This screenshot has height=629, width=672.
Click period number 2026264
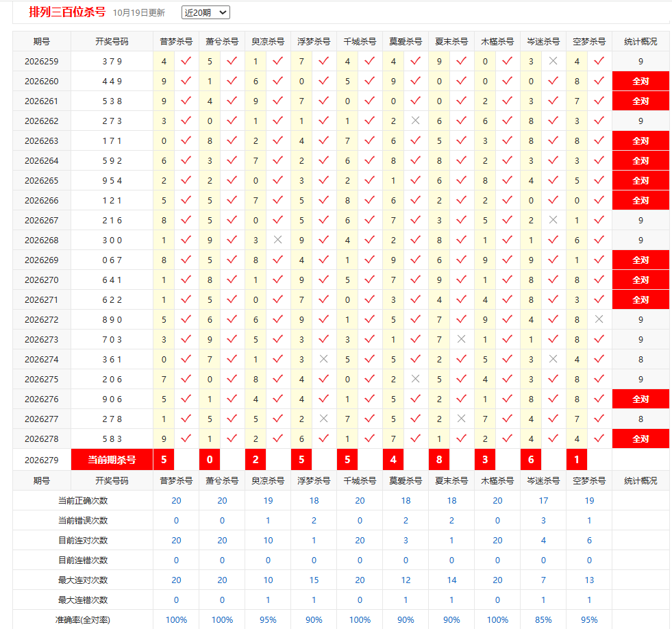42,161
